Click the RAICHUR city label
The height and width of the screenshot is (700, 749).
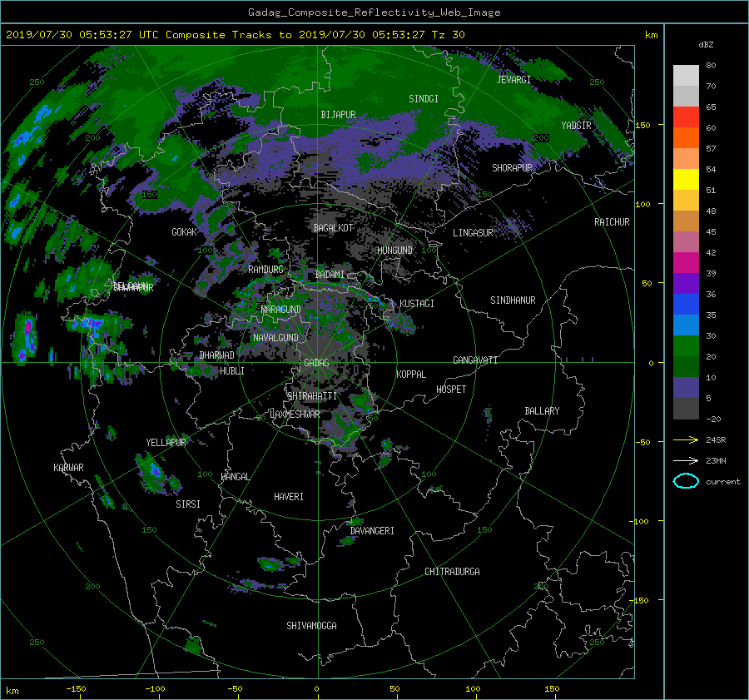[x=612, y=222]
